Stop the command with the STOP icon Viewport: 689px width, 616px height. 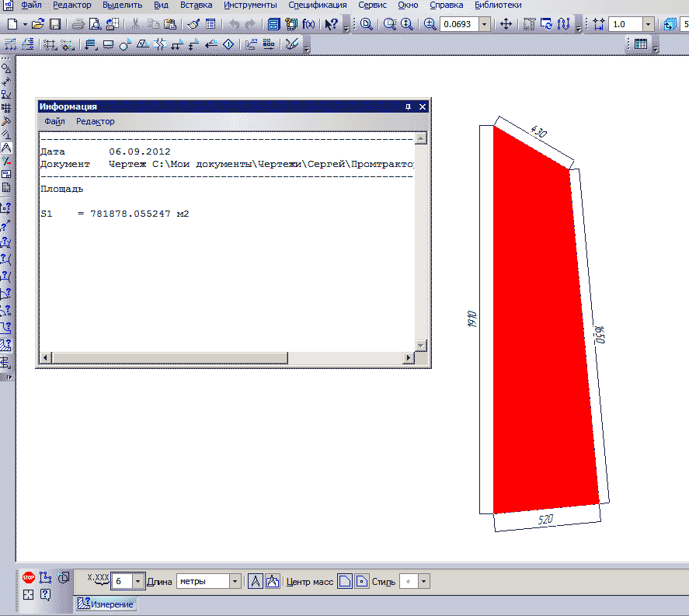(x=29, y=577)
